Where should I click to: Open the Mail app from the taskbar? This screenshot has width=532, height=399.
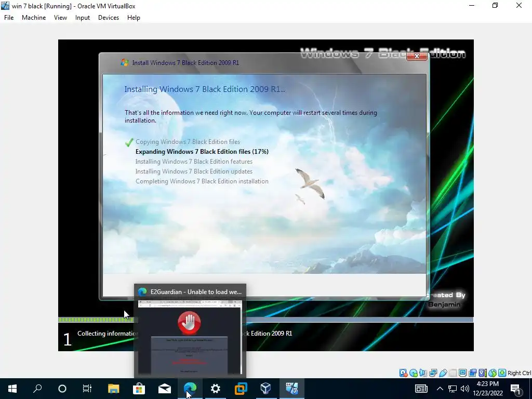[165, 389]
